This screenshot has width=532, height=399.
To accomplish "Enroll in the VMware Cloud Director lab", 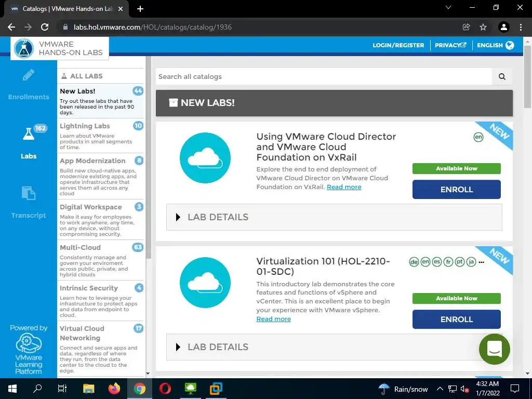I will tap(456, 189).
